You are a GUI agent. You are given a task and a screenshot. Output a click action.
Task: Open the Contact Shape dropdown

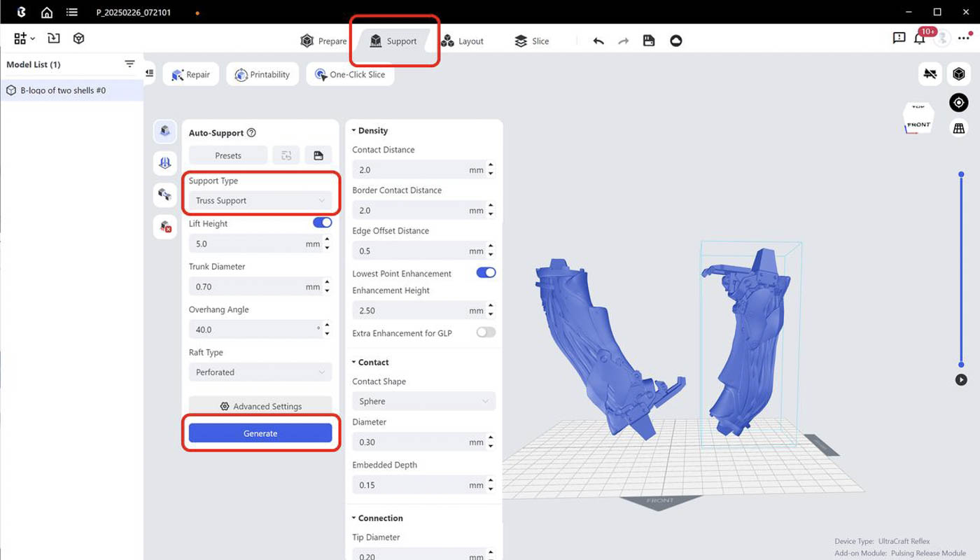tap(423, 402)
